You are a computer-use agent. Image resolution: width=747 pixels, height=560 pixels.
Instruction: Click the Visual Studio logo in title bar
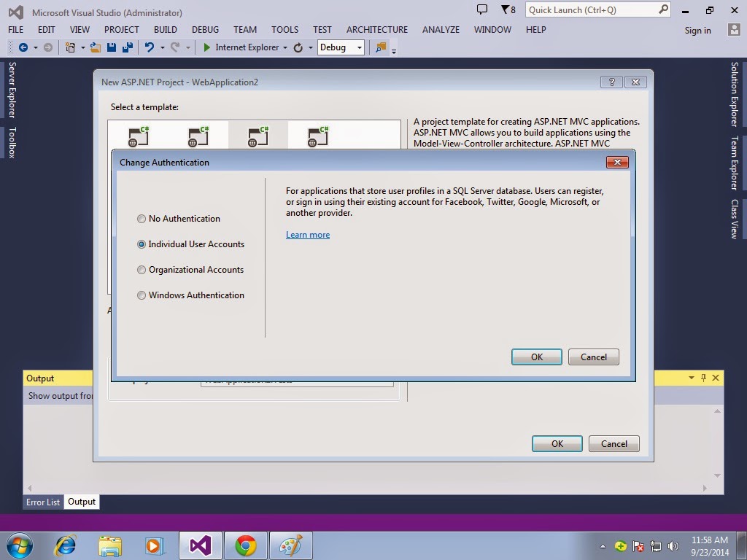16,12
